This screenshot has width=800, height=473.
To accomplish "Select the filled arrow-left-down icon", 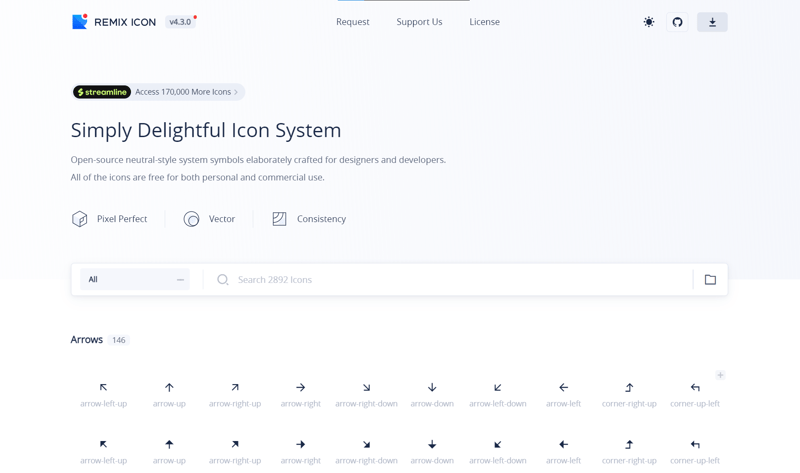I will pos(498,444).
